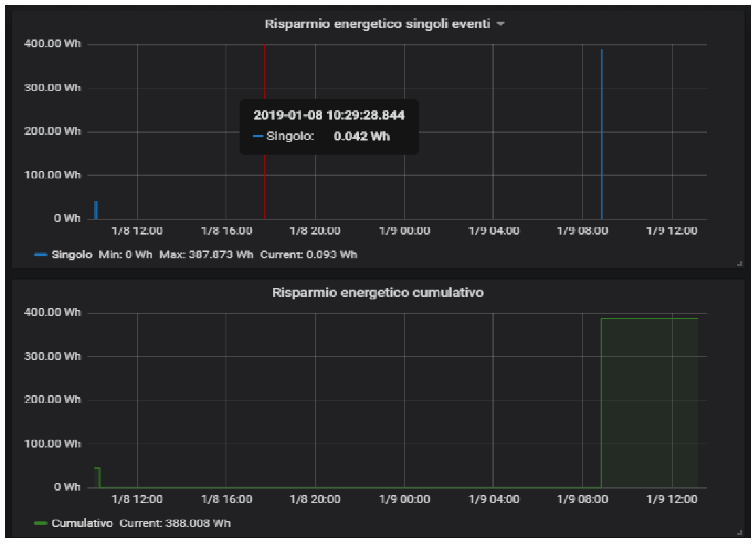Viewport: 756px width, 545px height.
Task: Click the blue Singolo legend color line
Action: click(x=41, y=255)
